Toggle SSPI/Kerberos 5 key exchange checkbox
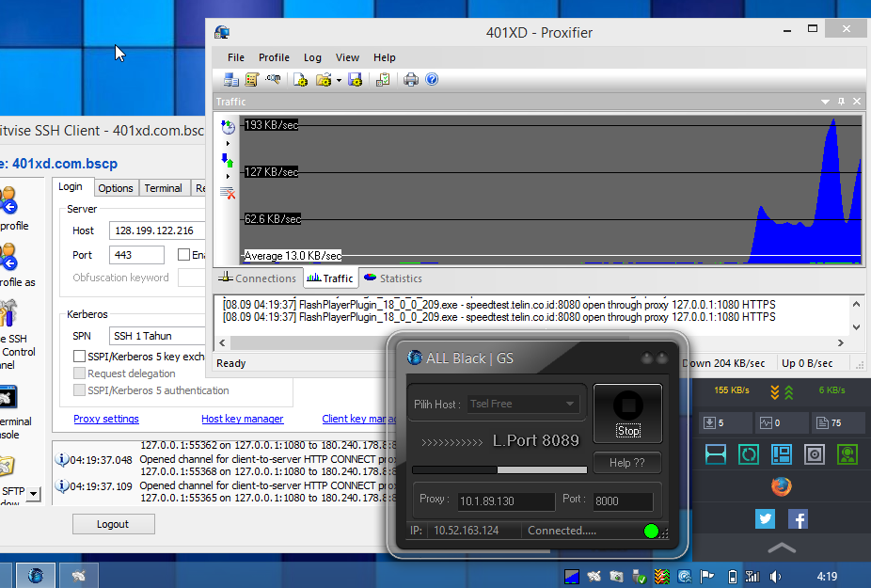This screenshot has height=588, width=871. click(x=79, y=357)
